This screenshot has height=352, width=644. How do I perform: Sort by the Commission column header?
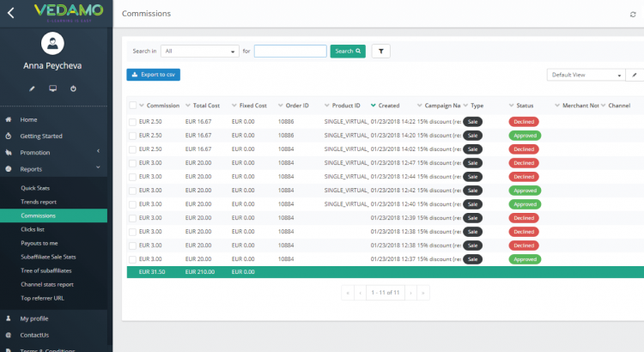pyautogui.click(x=163, y=106)
